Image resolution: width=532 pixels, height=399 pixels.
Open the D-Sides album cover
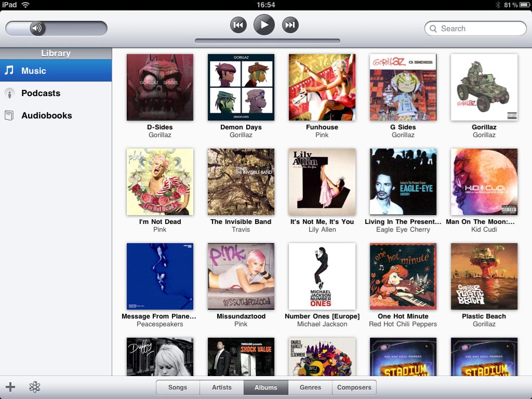pos(160,87)
